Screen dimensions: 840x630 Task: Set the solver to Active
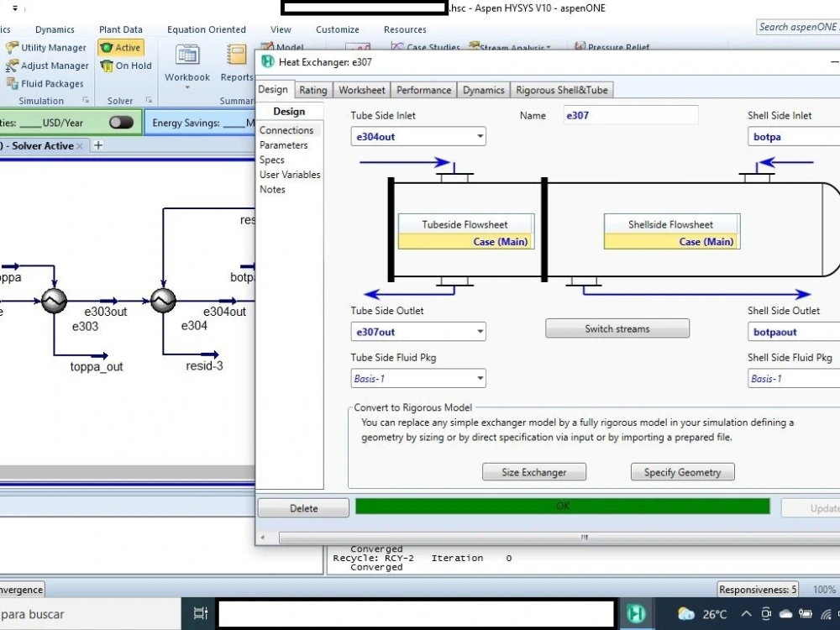(121, 47)
